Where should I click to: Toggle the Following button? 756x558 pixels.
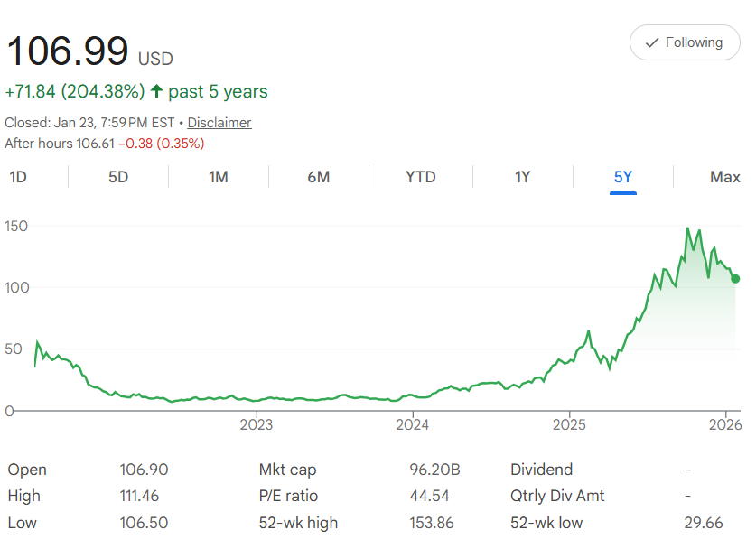685,42
